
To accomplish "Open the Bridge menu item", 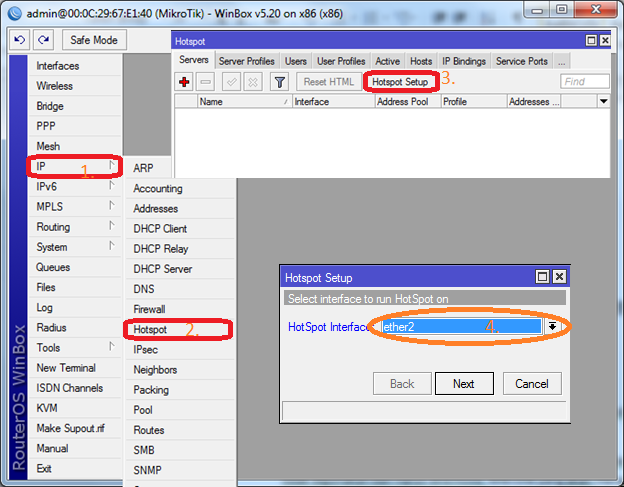I will 75,106.
